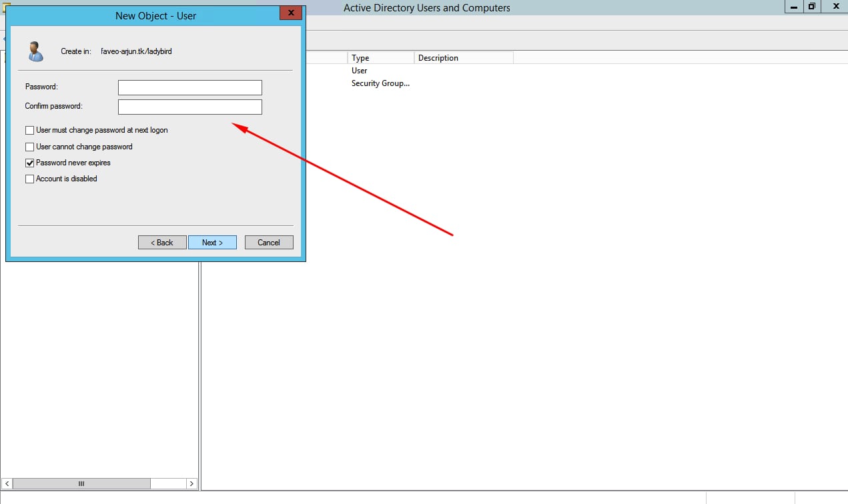Cancel the new user creation wizard
The width and height of the screenshot is (848, 504).
[x=268, y=242]
